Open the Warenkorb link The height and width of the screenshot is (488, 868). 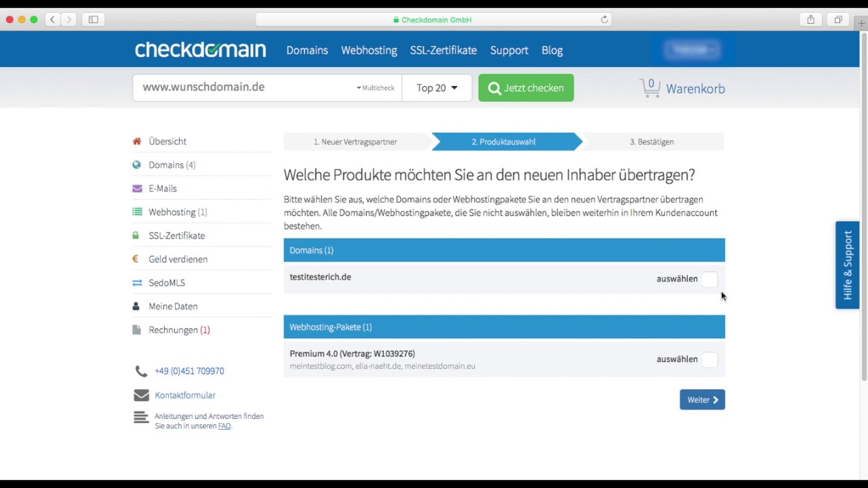(695, 89)
